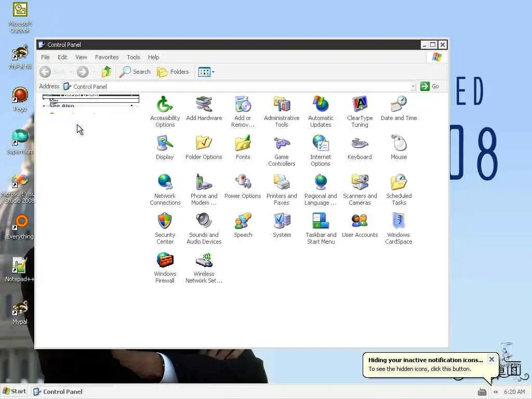Click the taskbar clock
This screenshot has height=399, width=532.
pos(514,392)
